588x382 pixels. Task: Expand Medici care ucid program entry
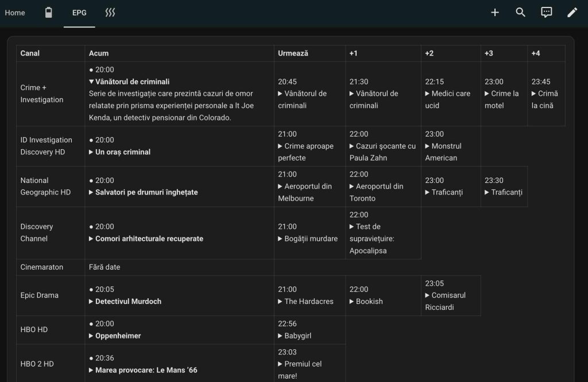pos(447,99)
